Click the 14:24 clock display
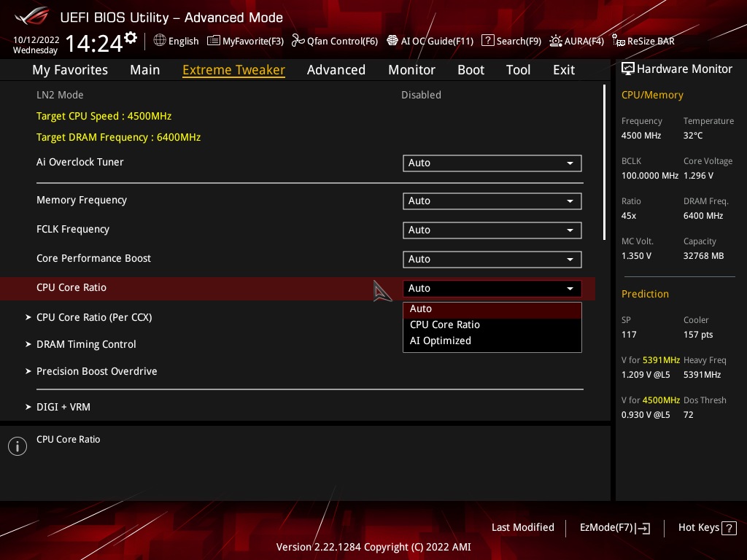 [94, 44]
